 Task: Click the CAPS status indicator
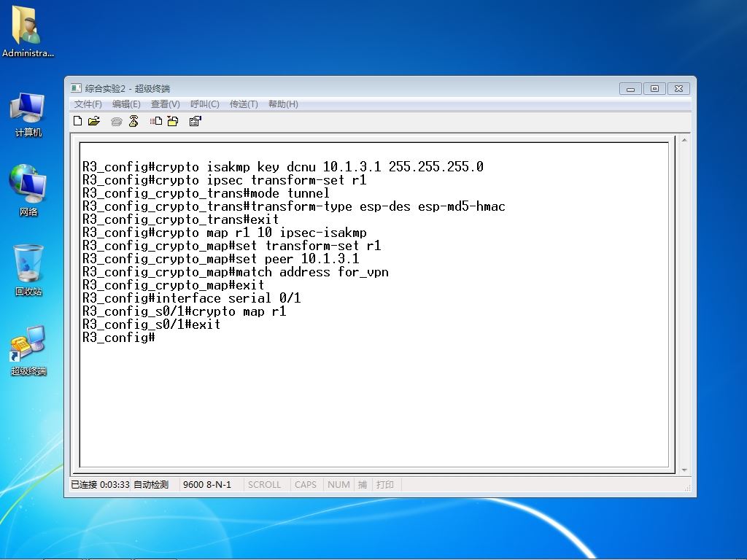[x=306, y=484]
